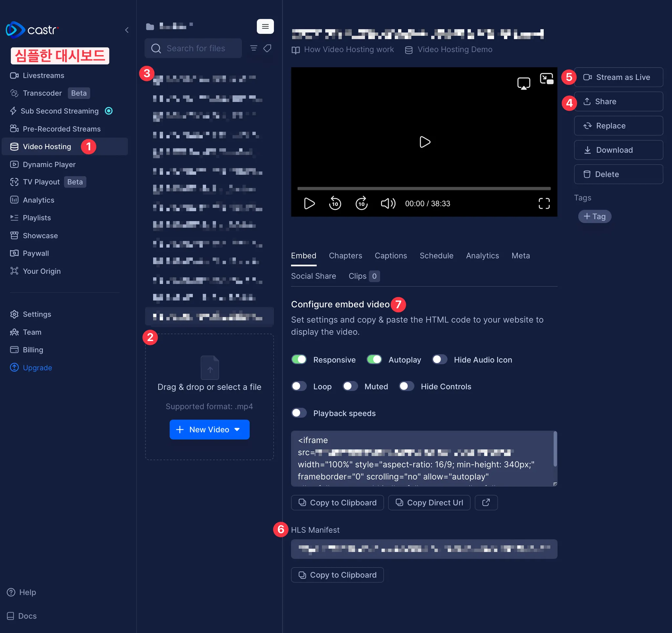Rewind video 10 seconds
The width and height of the screenshot is (672, 633).
(335, 203)
